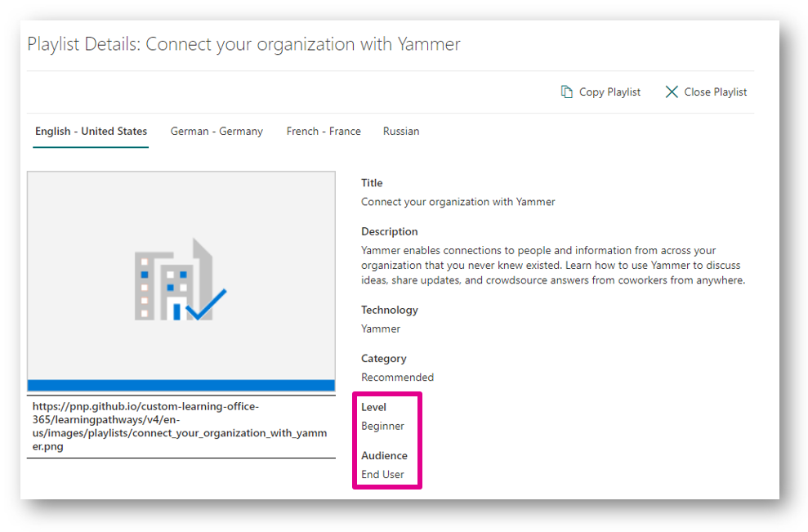This screenshot has width=808, height=532.
Task: Click the Description paragraph about Yammer
Action: [553, 266]
